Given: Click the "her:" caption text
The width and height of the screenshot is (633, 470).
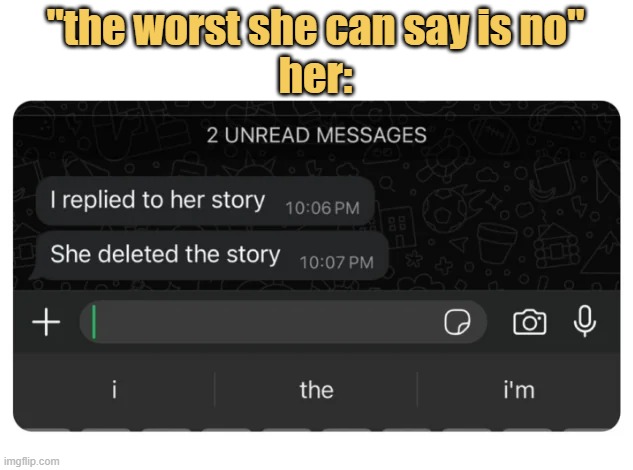Looking at the screenshot, I should (x=316, y=75).
